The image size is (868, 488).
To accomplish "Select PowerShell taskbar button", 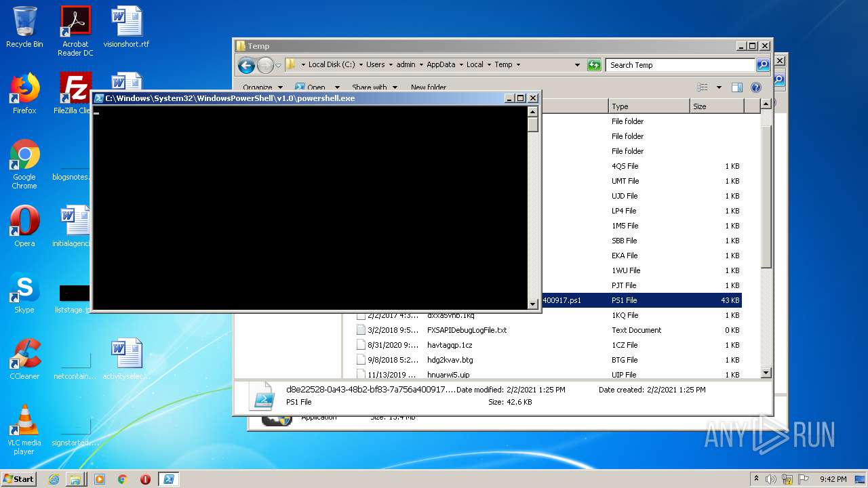I will pos(168,479).
